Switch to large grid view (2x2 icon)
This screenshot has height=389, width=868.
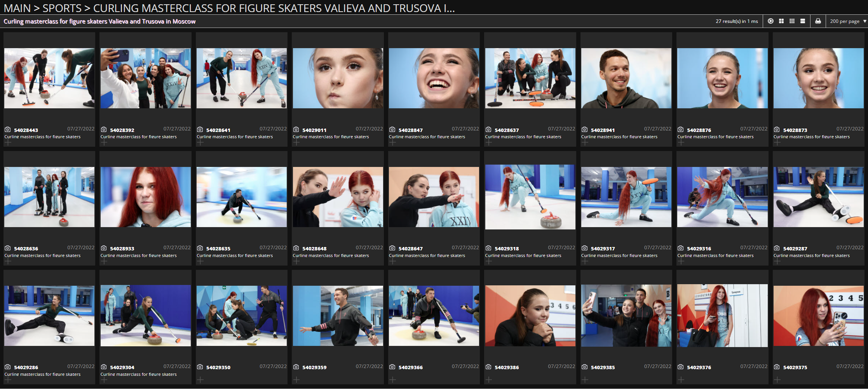(781, 21)
